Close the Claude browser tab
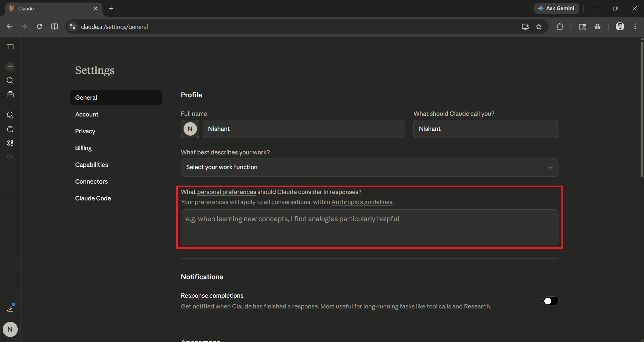The height and width of the screenshot is (342, 644). pos(96,8)
